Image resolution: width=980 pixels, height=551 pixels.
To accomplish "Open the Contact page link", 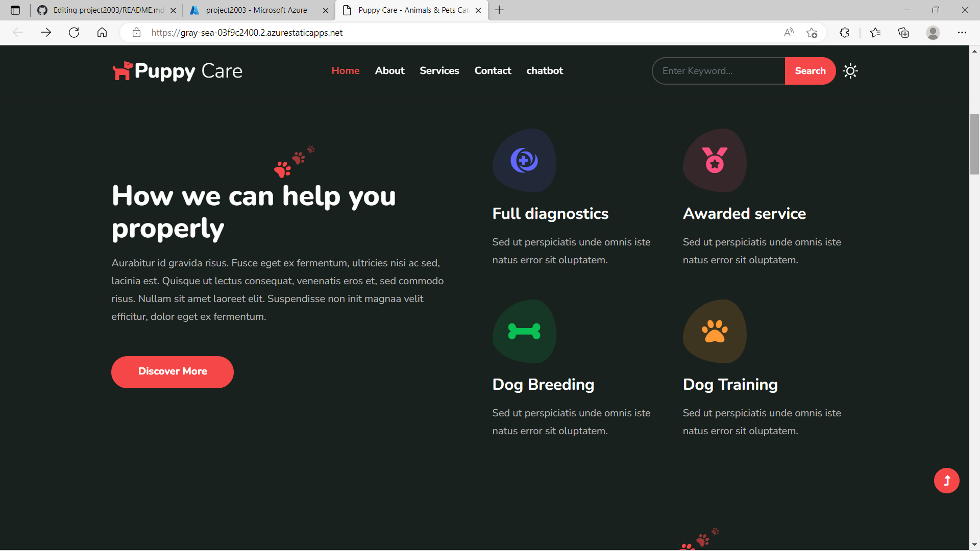I will pos(493,71).
